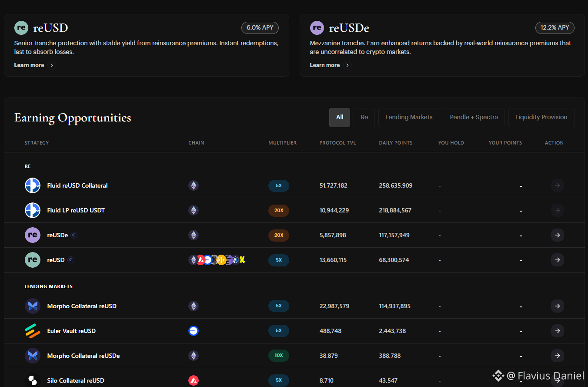Click the purple reUSDe strategy row icon

coord(33,235)
